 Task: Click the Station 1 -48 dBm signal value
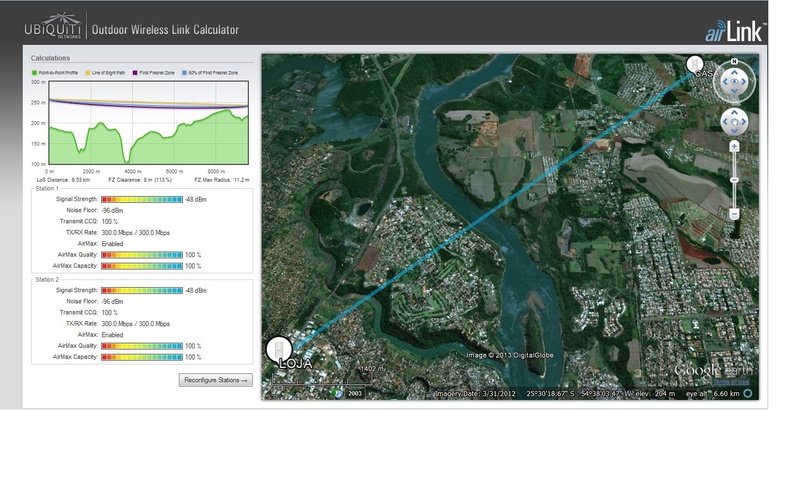click(196, 199)
